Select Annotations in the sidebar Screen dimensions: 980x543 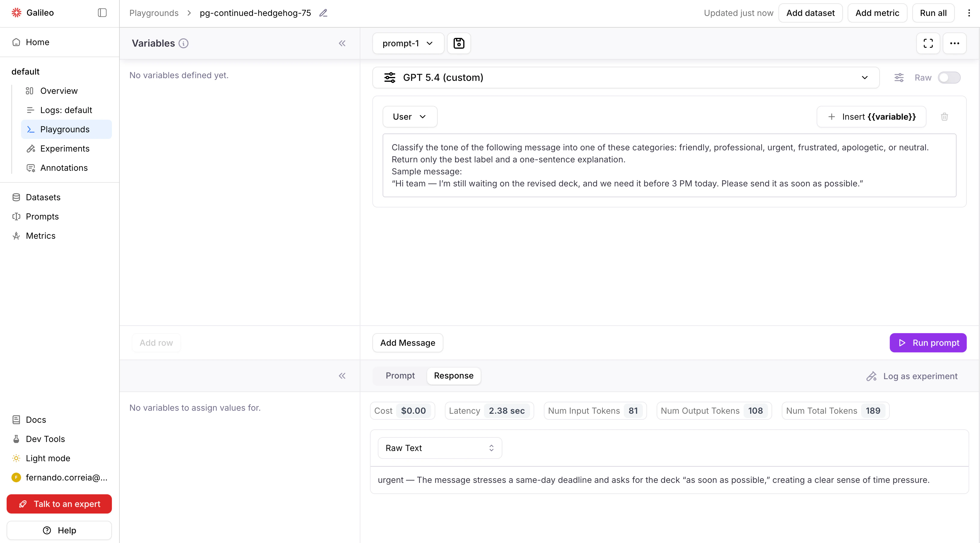[63, 168]
